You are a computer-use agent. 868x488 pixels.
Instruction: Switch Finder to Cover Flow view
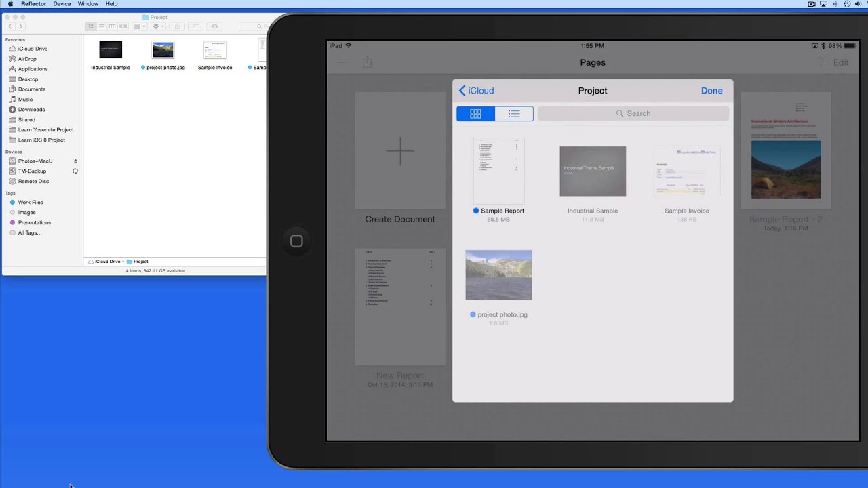coord(123,26)
